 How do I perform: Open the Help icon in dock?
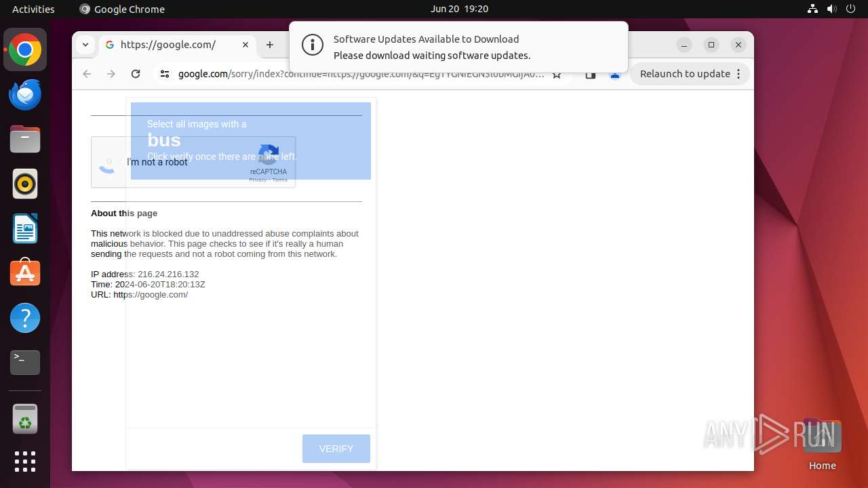pyautogui.click(x=25, y=318)
